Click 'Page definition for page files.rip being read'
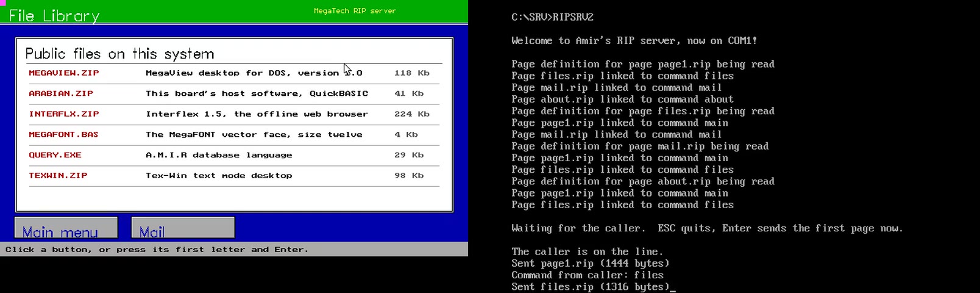The width and height of the screenshot is (980, 293). (643, 111)
